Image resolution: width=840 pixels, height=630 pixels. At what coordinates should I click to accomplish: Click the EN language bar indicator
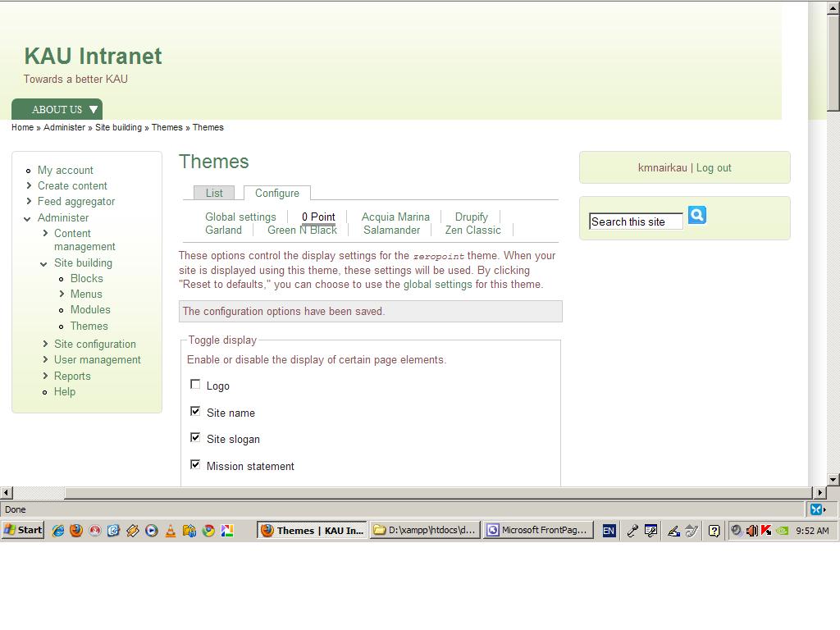point(609,531)
